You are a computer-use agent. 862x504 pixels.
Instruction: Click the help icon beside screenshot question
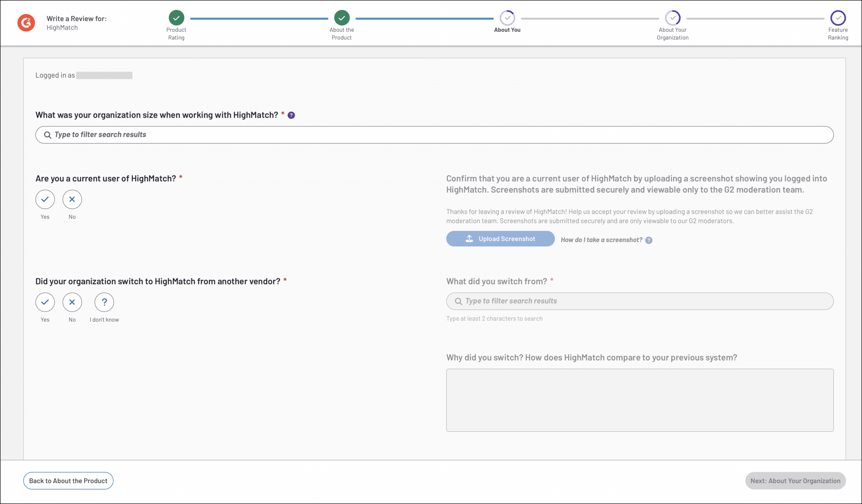[649, 240]
